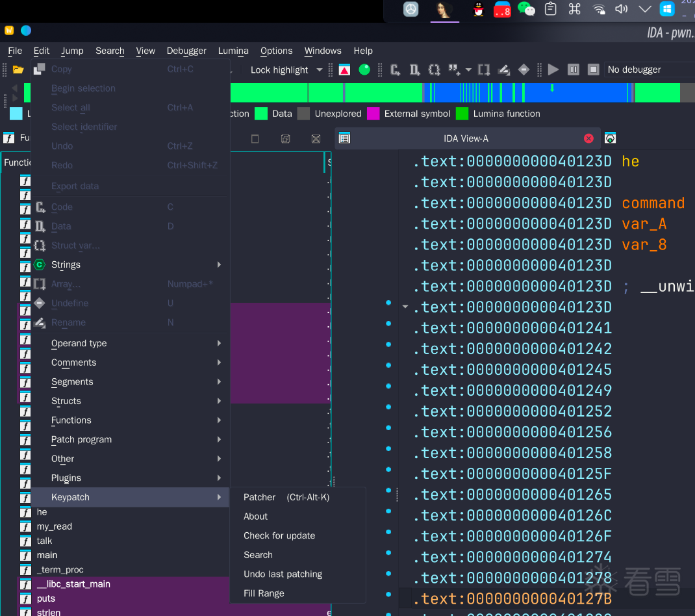Select the main function in the list
This screenshot has width=695, height=616.
pos(47,555)
